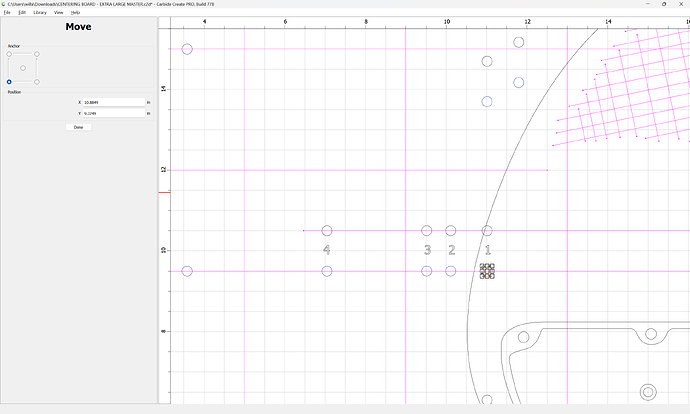Select the concentric double circle at bottom right
The image size is (690, 414).
(648, 392)
